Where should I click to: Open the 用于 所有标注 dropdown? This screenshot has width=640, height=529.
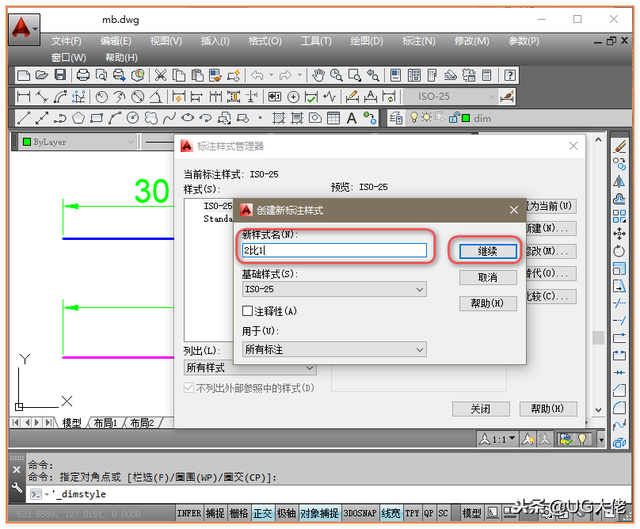[334, 349]
